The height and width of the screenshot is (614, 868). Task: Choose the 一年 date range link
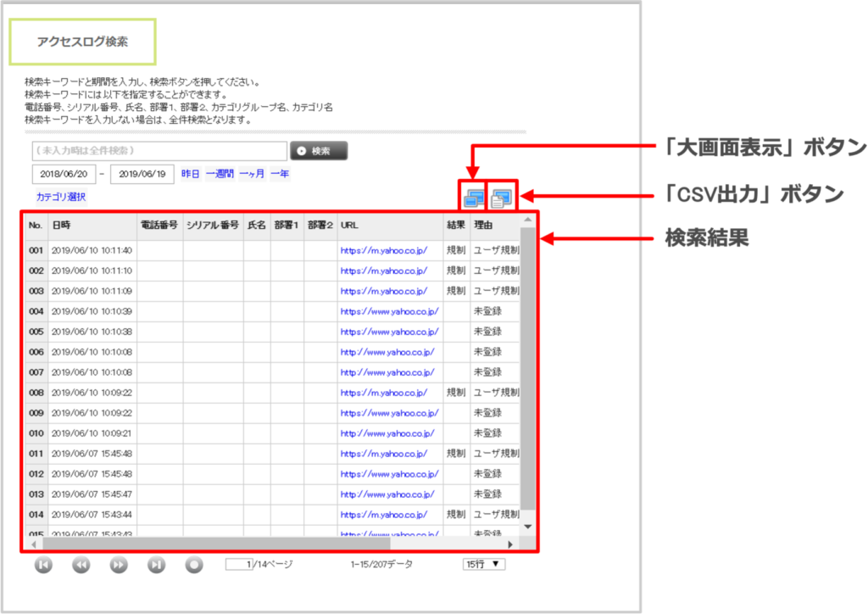click(280, 174)
